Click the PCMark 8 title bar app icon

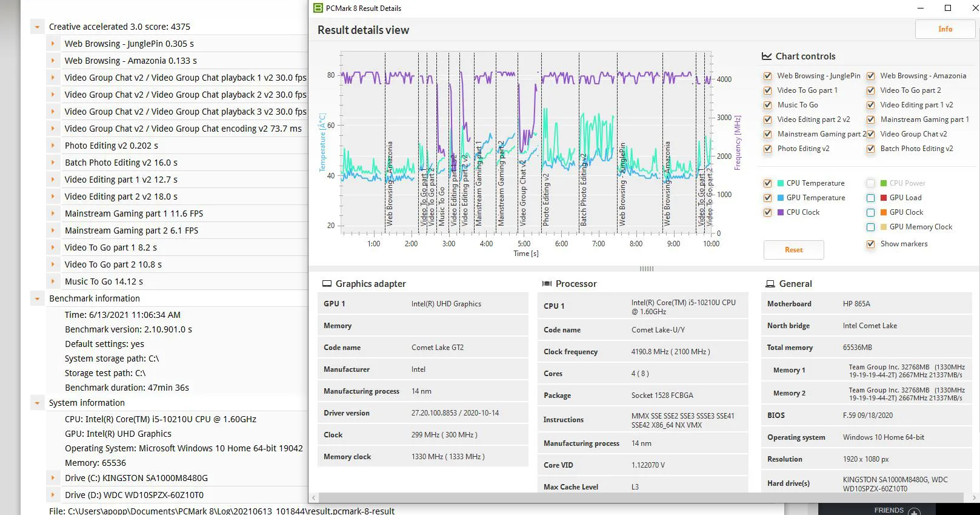coord(318,8)
